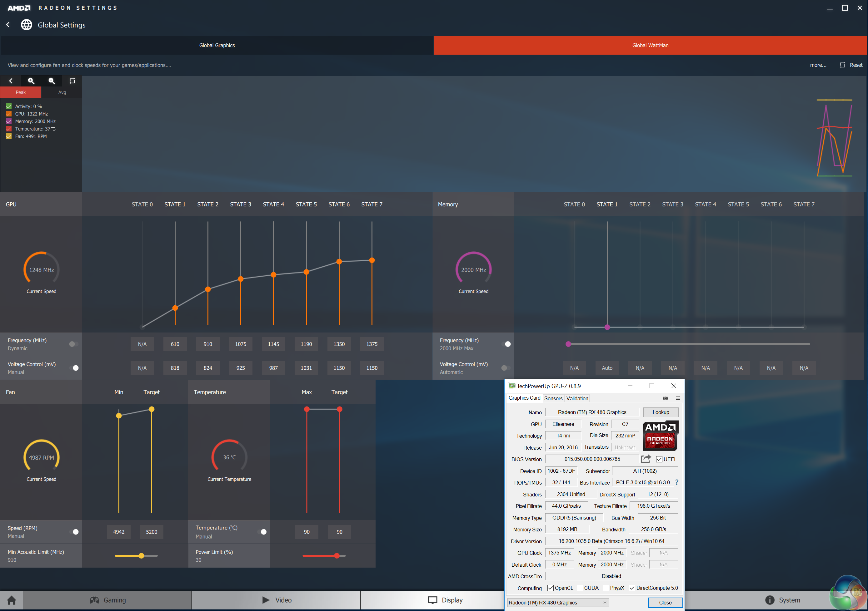The height and width of the screenshot is (611, 868).
Task: Uncheck the Temperature monitoring checkbox
Action: [x=9, y=129]
